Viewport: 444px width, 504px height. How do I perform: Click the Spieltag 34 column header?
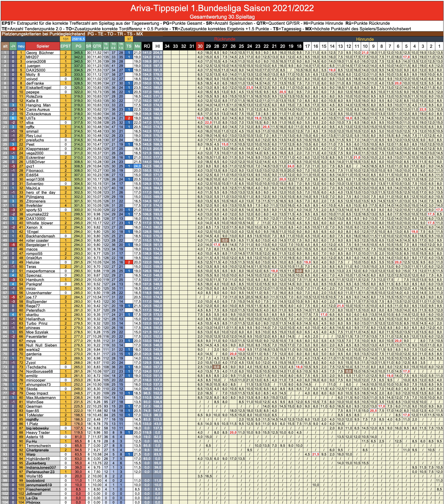pyautogui.click(x=167, y=46)
